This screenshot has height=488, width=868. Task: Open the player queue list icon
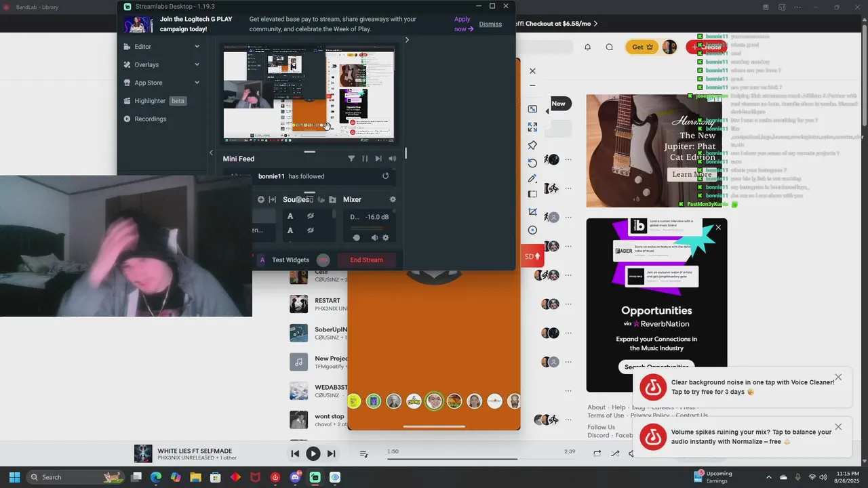pos(363,454)
